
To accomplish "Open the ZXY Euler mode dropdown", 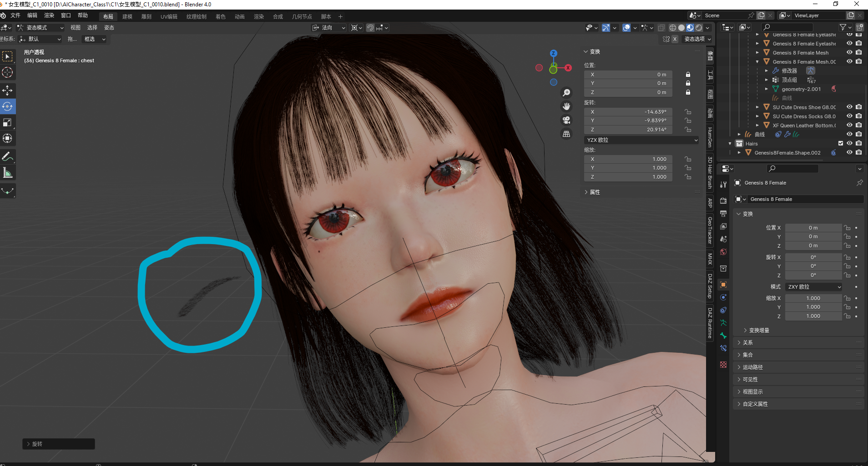I will click(814, 287).
